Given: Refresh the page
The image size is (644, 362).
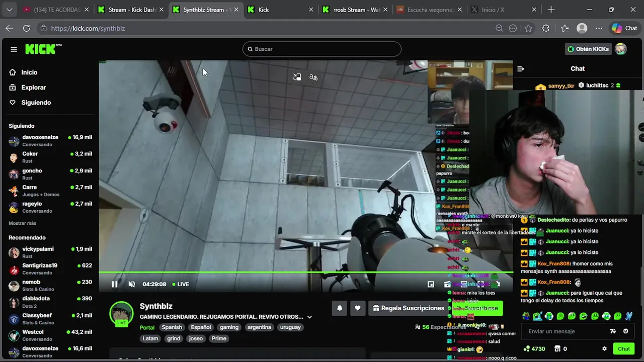Looking at the screenshot, I should pos(27,28).
